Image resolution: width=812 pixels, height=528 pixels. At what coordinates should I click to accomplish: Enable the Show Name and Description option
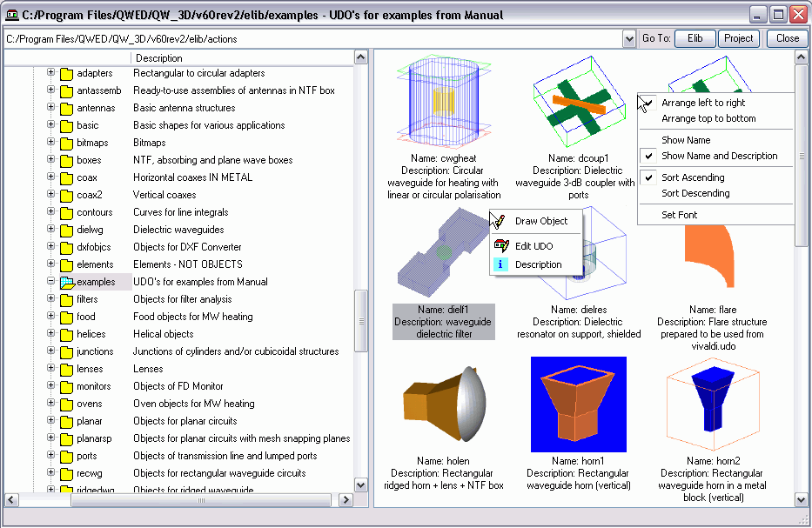[x=719, y=156]
